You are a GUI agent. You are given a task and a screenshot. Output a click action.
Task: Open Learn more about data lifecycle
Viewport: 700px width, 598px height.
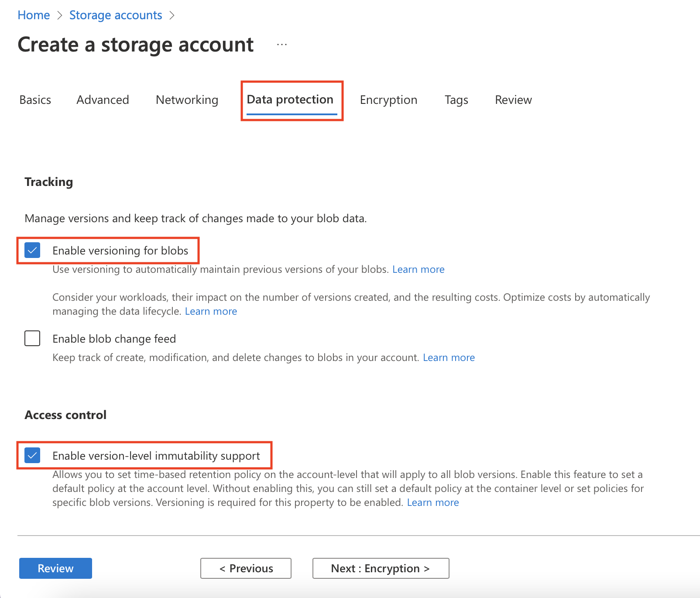(x=211, y=311)
